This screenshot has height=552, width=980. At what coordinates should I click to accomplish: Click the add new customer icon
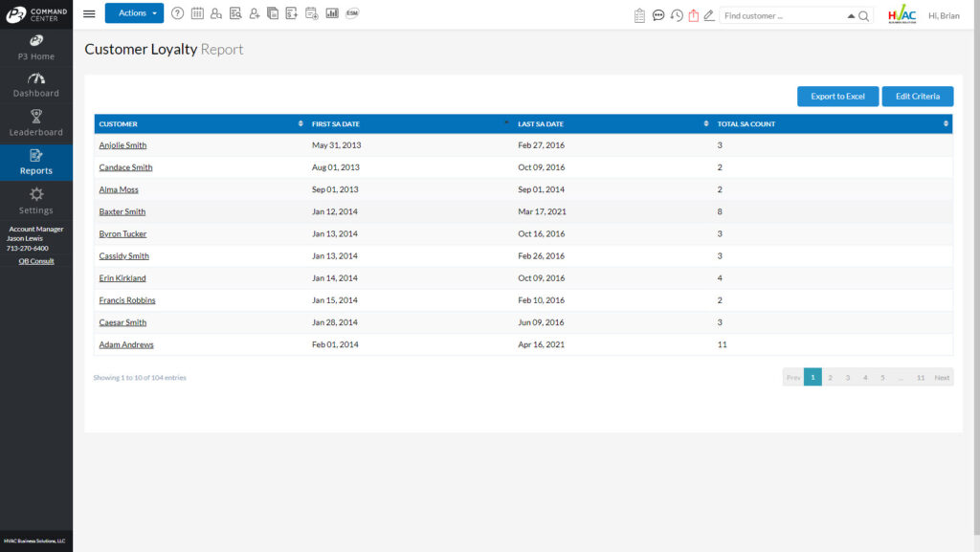point(254,13)
